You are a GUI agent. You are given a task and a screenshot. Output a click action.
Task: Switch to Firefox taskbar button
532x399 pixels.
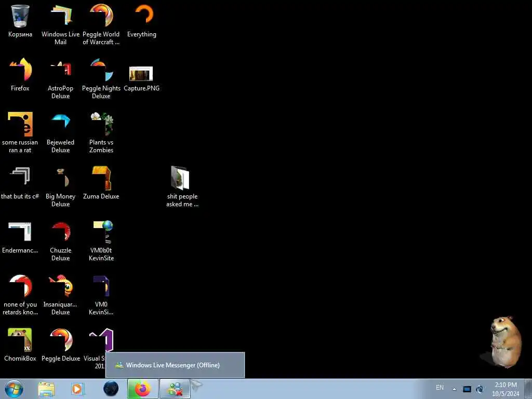point(143,389)
